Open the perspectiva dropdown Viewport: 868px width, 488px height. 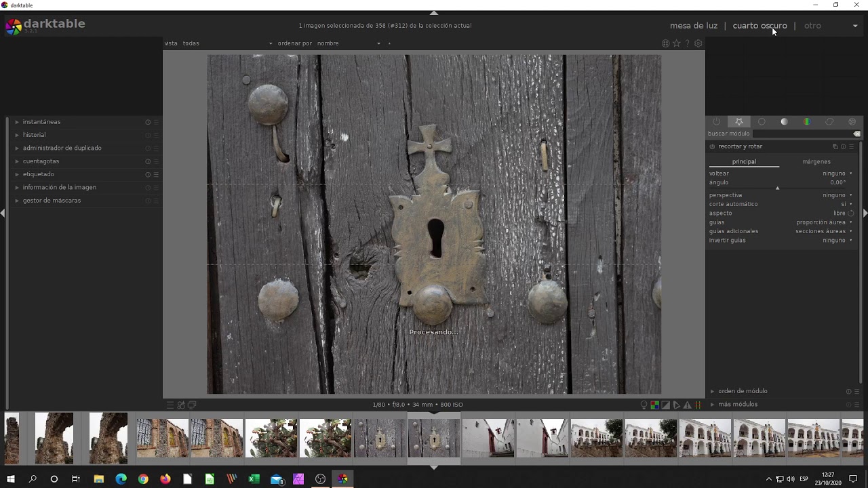click(x=782, y=195)
